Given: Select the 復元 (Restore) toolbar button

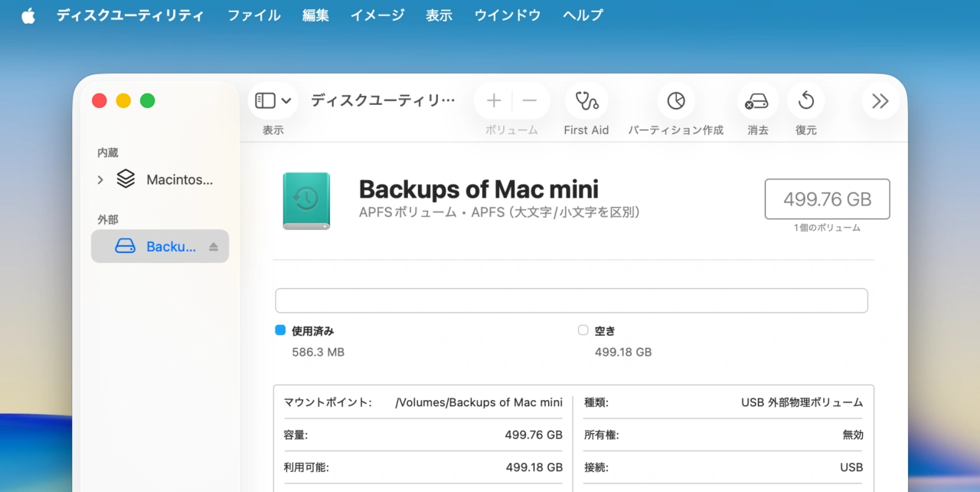Looking at the screenshot, I should (x=805, y=100).
